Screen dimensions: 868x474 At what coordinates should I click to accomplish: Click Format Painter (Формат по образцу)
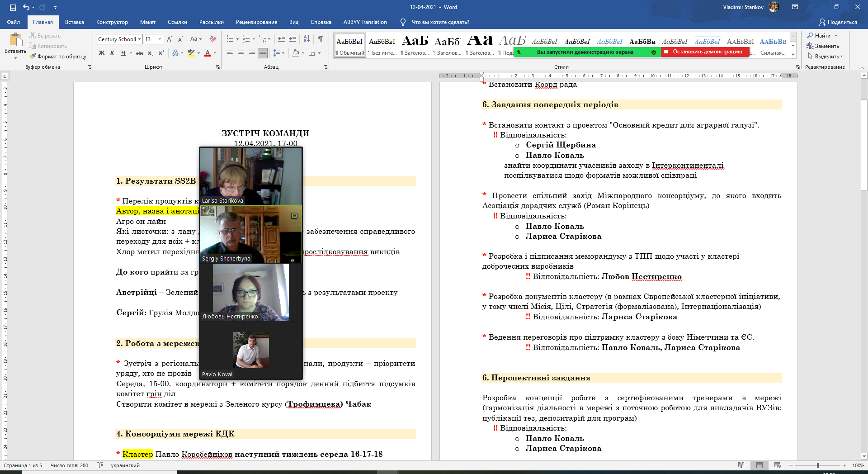tap(58, 57)
